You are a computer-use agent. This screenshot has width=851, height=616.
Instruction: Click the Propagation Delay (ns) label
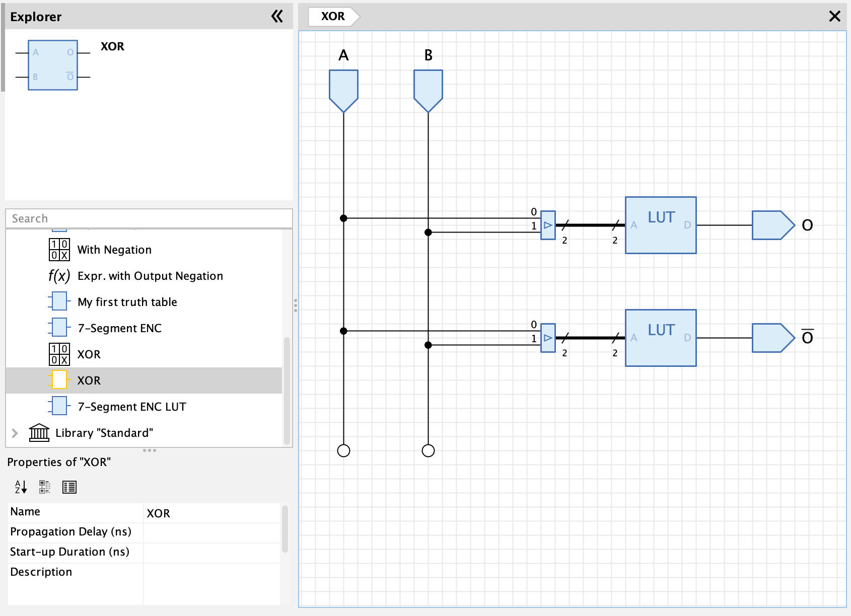pyautogui.click(x=70, y=532)
